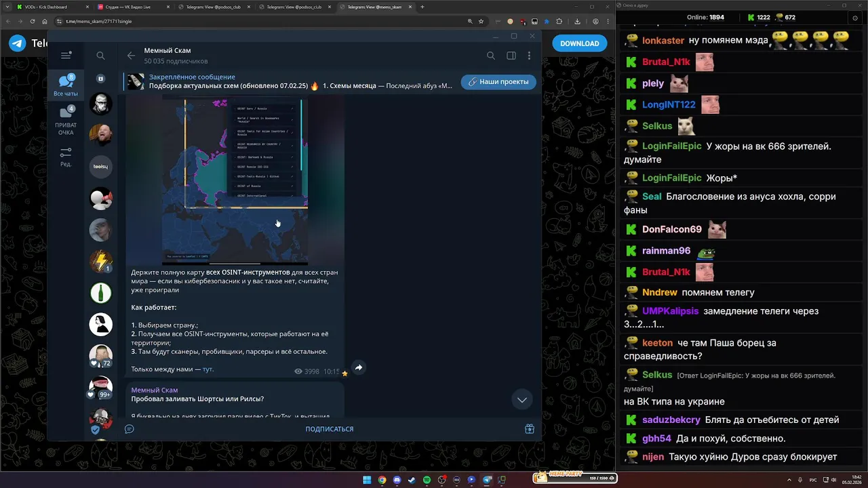868x488 pixels.
Task: Open Discord from the taskbar
Action: (x=397, y=480)
